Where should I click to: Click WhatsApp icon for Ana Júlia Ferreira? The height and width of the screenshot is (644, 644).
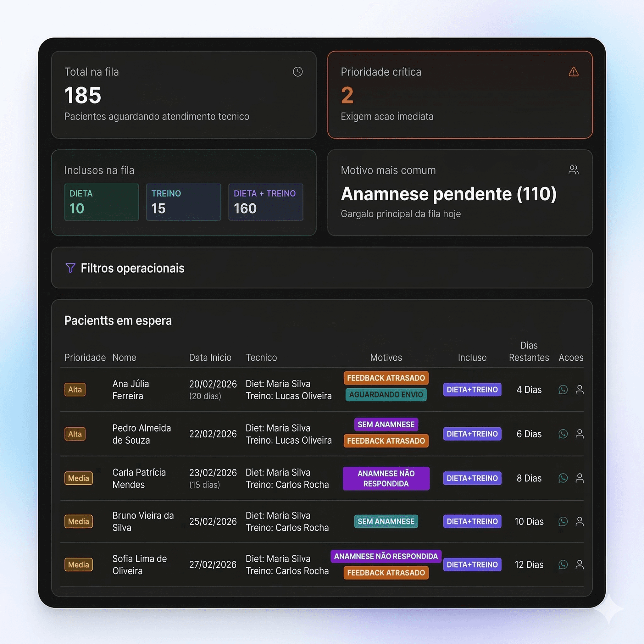(563, 389)
